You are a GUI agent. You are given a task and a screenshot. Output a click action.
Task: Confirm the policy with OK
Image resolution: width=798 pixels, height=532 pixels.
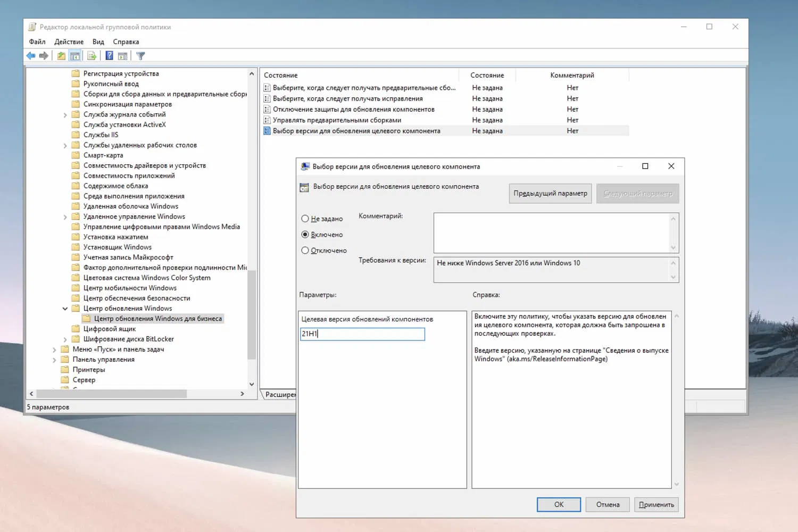tap(559, 504)
